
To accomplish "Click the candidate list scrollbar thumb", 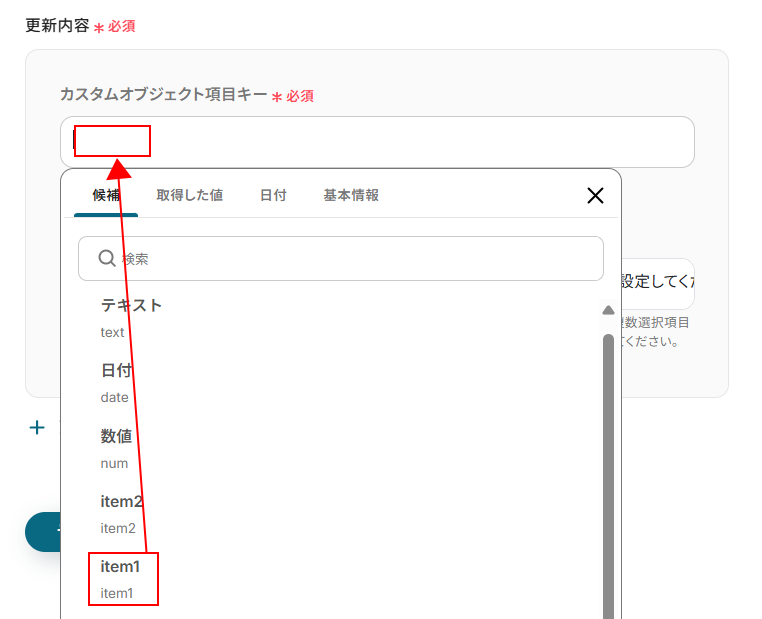I will [608, 476].
